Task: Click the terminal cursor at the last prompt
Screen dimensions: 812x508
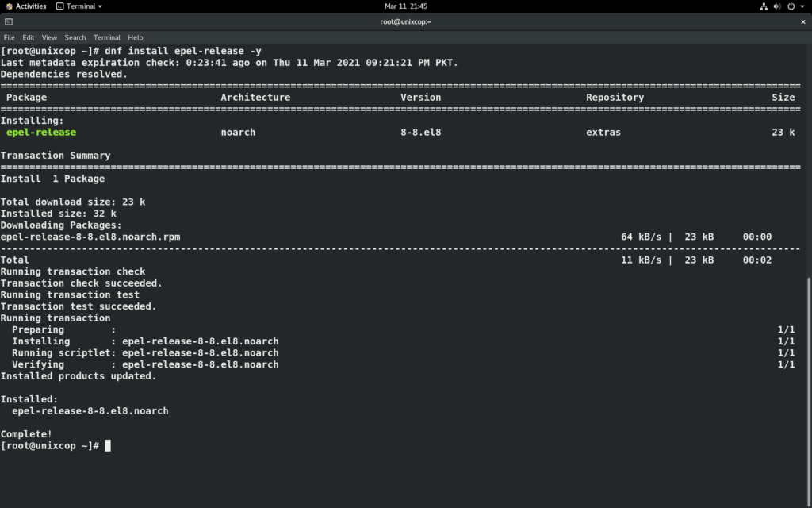Action: pos(108,446)
